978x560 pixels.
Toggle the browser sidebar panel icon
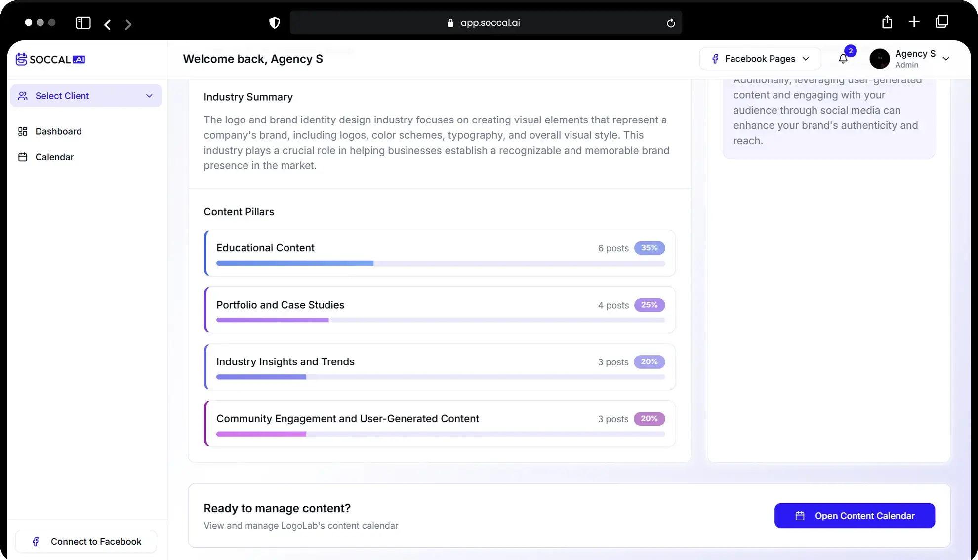(83, 23)
